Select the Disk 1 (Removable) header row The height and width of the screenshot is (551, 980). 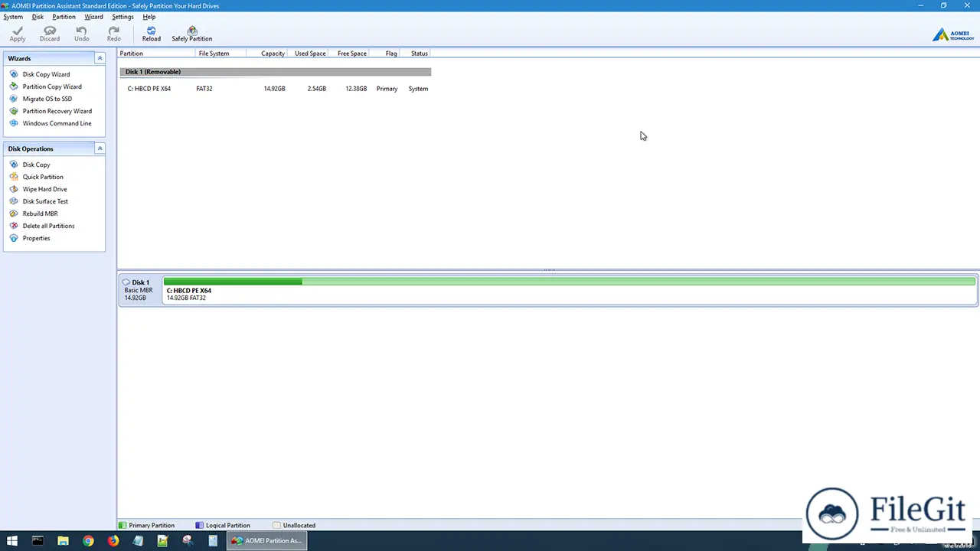click(276, 72)
